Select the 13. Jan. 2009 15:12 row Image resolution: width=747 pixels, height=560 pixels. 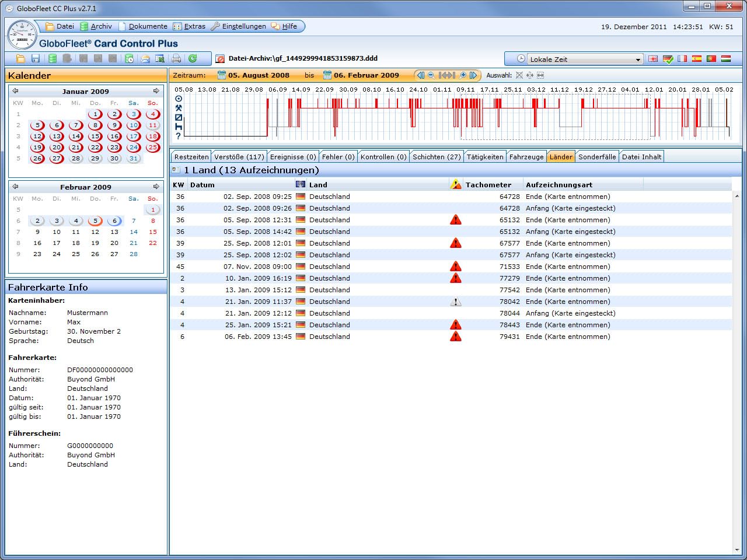coord(451,290)
